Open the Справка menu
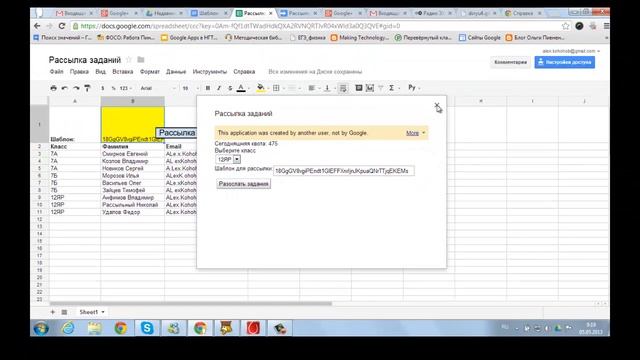This screenshot has width=640, height=360. click(244, 71)
